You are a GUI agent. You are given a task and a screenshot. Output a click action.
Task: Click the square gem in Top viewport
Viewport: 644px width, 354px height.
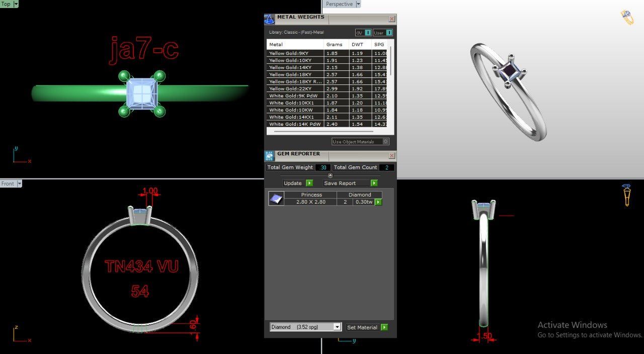click(x=141, y=94)
